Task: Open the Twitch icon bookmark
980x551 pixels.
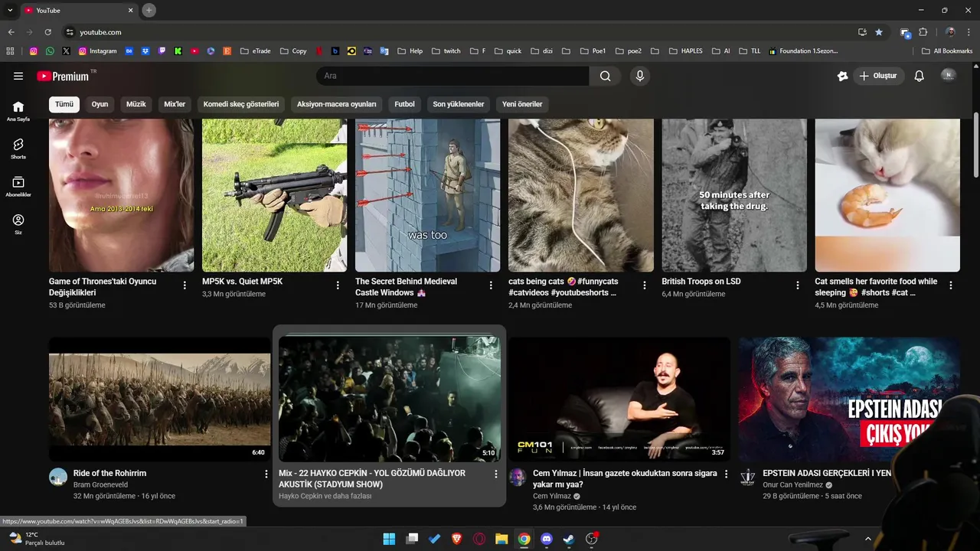Action: [x=162, y=51]
